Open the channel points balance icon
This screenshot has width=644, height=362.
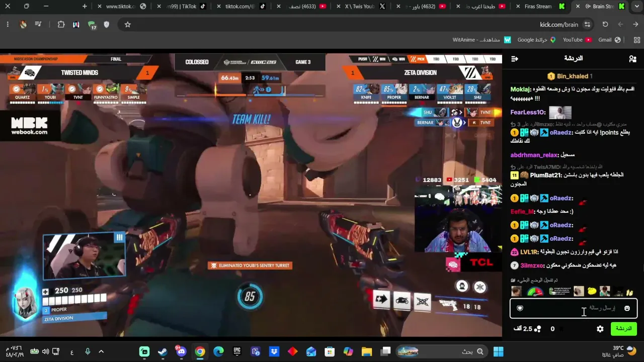[538, 329]
